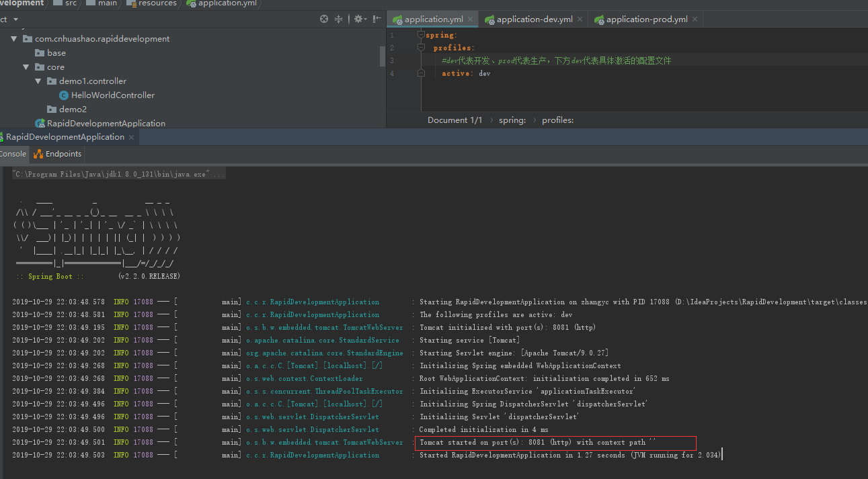Select demo1.controller in project tree
Viewport: 868px width, 479px height.
coord(93,81)
